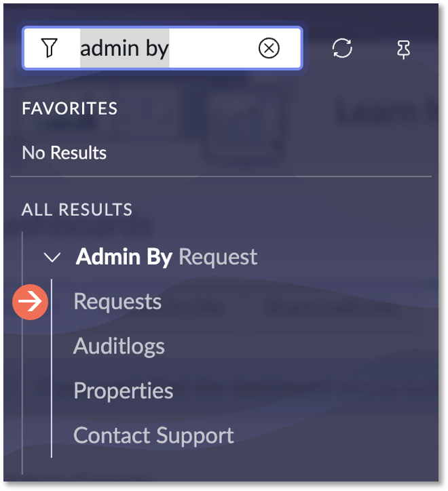Collapse the Admin By Request group
Screen dimensions: 448x491
pos(52,258)
